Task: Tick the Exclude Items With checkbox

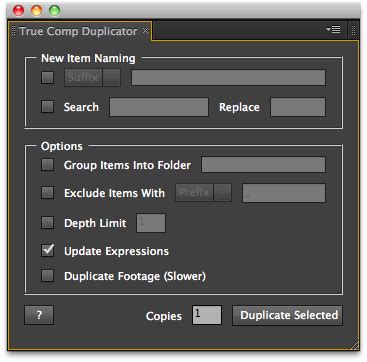Action: coord(47,193)
